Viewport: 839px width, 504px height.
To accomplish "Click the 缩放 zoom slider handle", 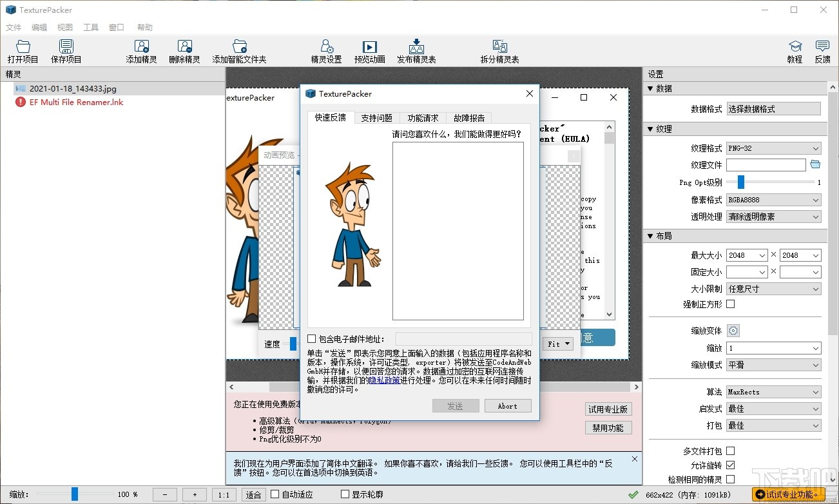I will 75,494.
